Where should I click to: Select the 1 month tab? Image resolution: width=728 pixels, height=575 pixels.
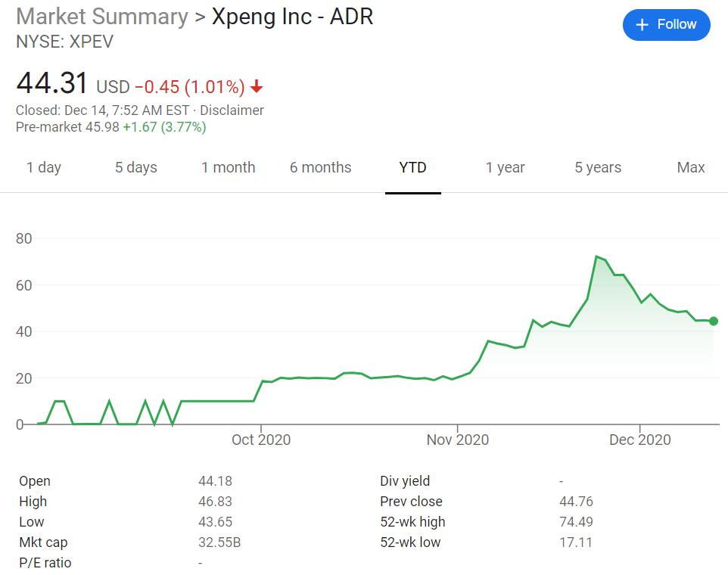click(228, 167)
